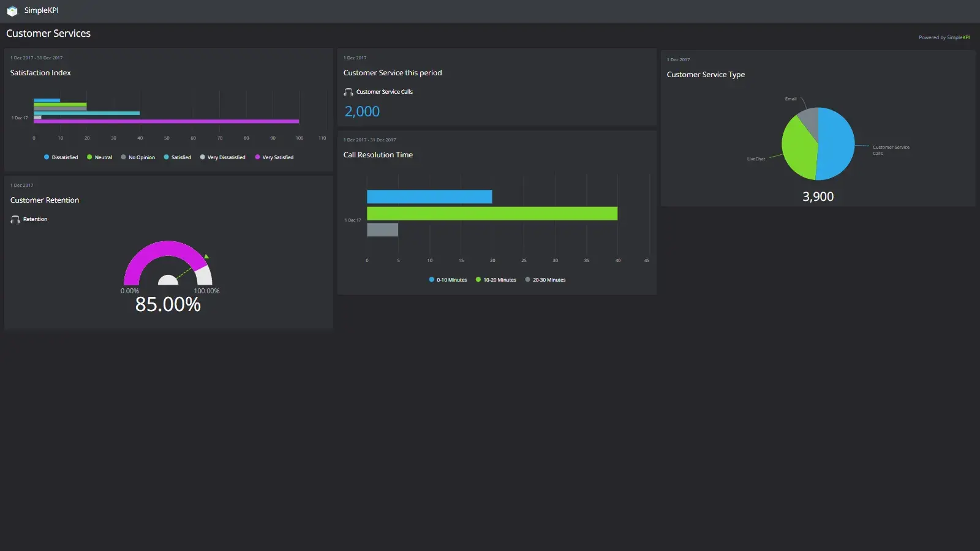Click the 3,900 pie chart total
This screenshot has width=980, height=551.
(818, 197)
